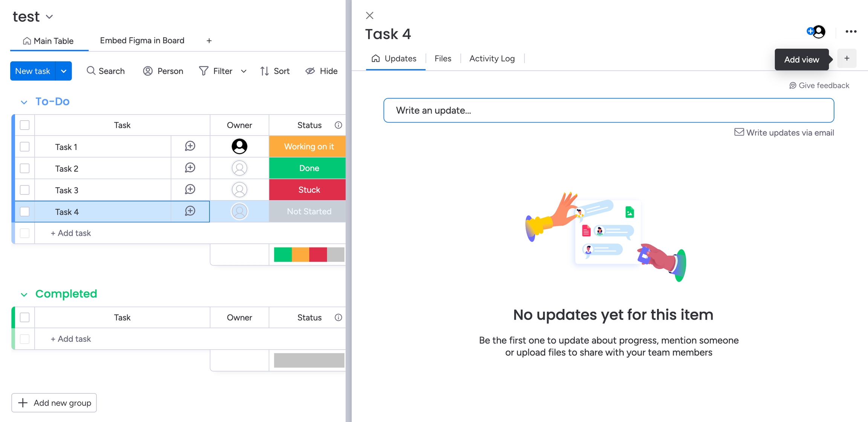
Task: Click the plus icon to add item view
Action: (x=847, y=58)
